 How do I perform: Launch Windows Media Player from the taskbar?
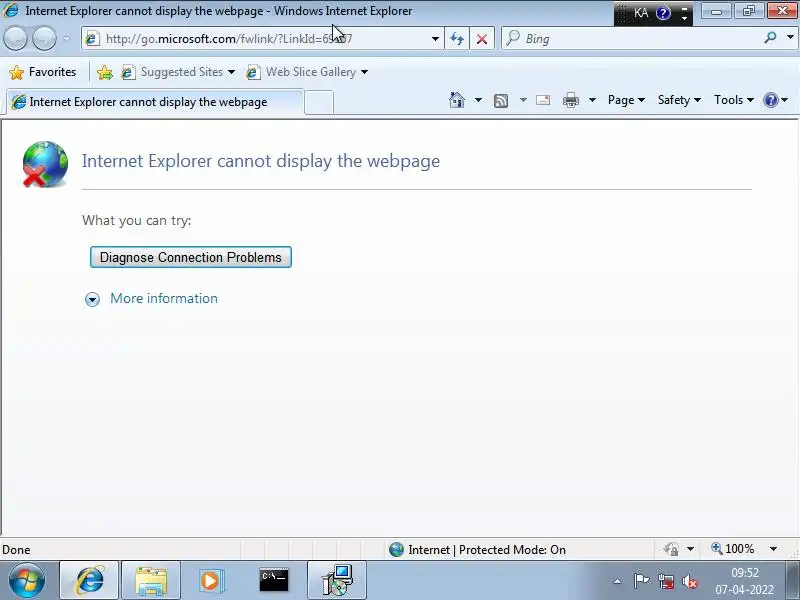tap(211, 581)
